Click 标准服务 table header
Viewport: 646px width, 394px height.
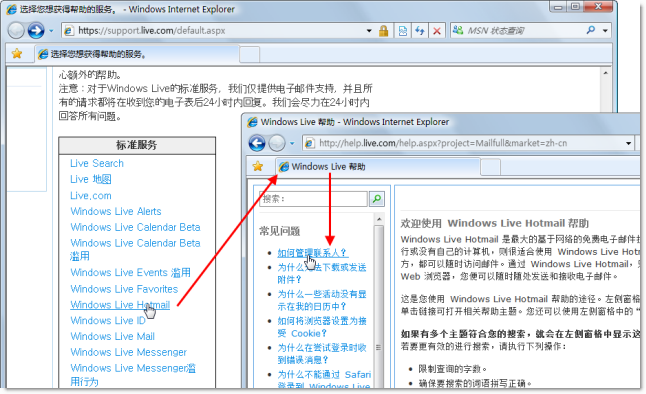coord(137,145)
